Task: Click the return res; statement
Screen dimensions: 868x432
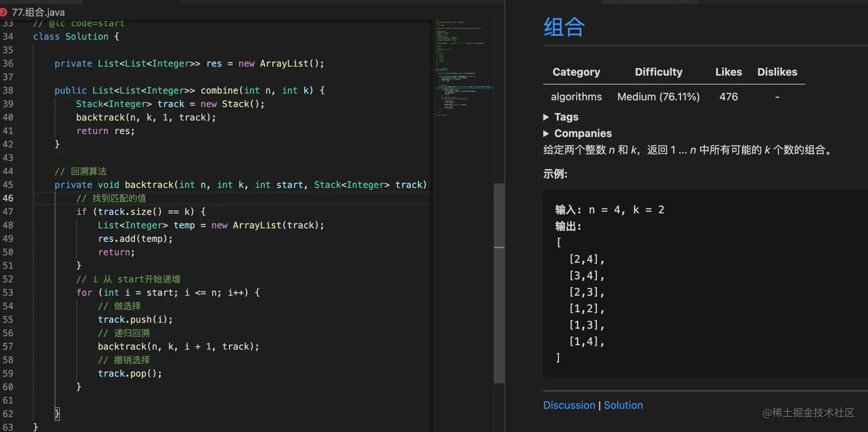Action: (x=106, y=131)
